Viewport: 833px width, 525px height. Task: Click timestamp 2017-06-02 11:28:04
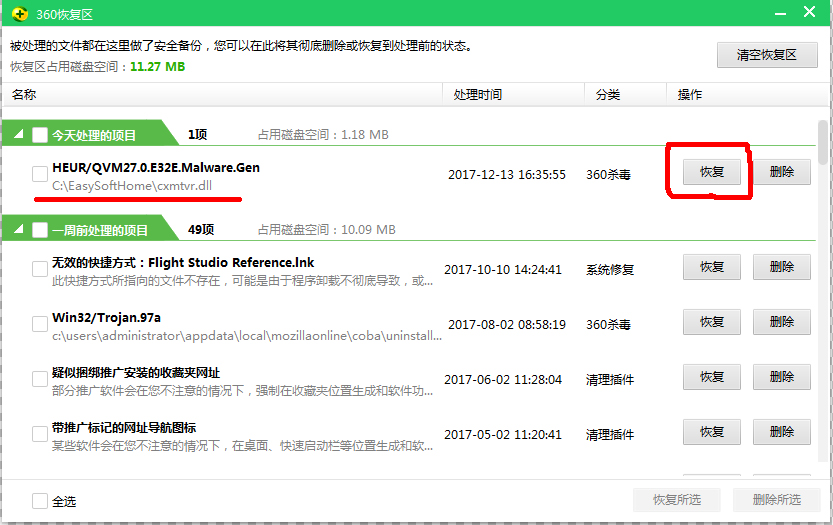tap(503, 380)
